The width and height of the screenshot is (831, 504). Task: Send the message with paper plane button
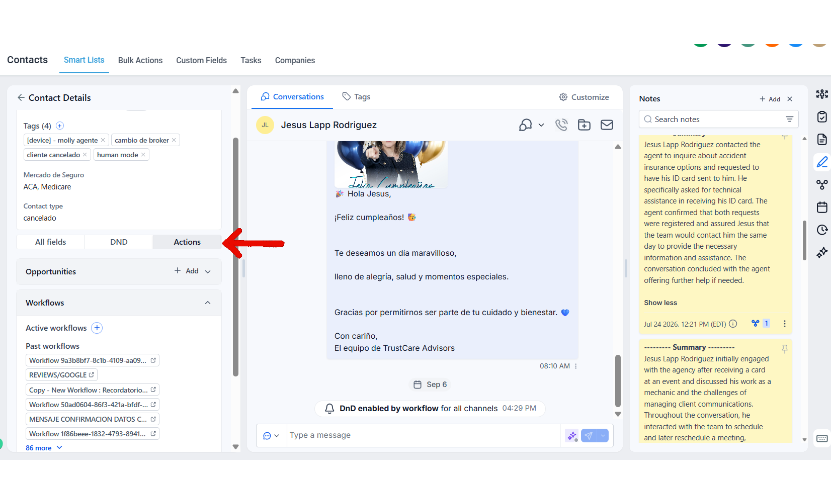[588, 436]
